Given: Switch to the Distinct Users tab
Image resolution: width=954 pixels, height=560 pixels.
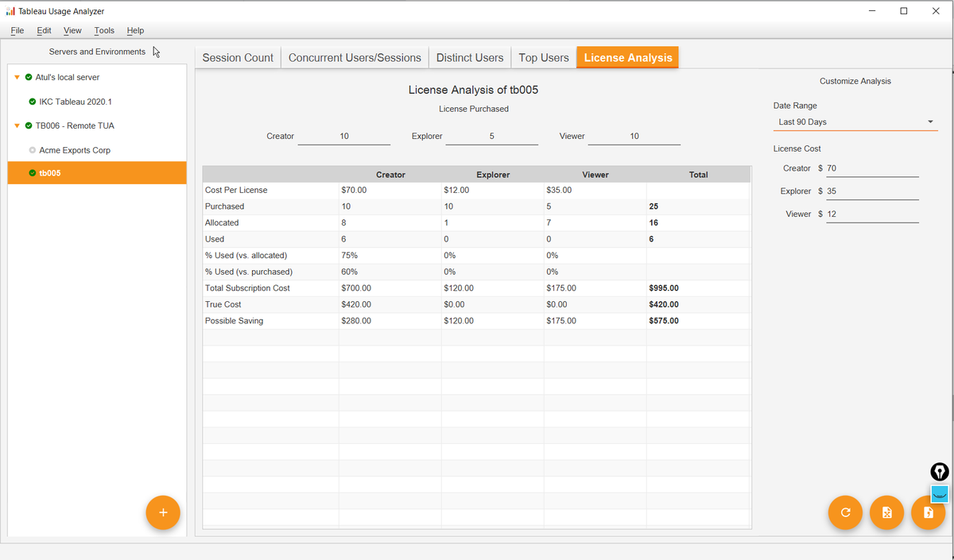Looking at the screenshot, I should 470,57.
